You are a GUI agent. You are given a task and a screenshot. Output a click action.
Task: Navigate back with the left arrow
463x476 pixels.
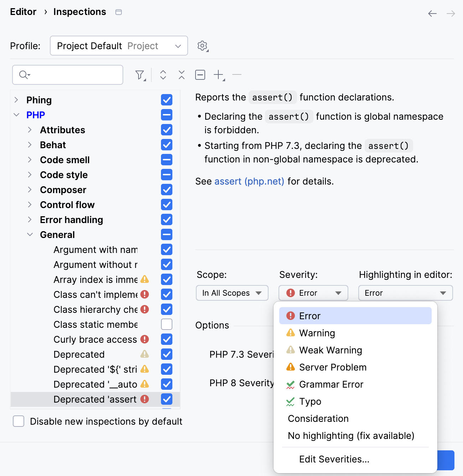[432, 14]
